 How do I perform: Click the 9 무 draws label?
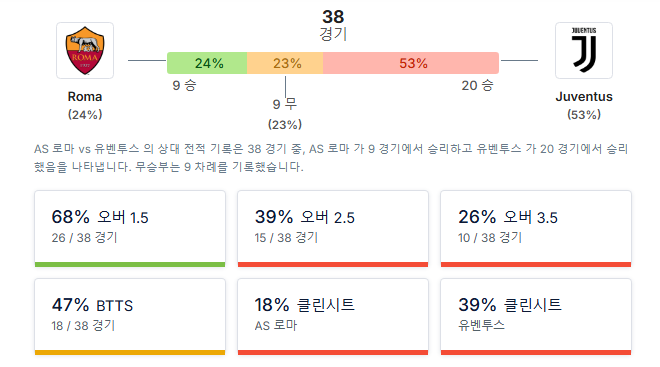click(x=285, y=104)
